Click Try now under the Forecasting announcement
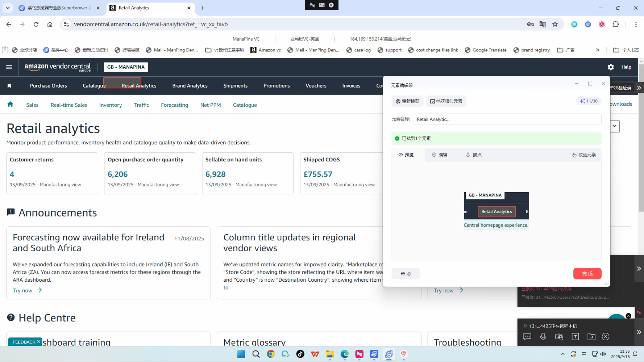This screenshot has height=362, width=644. pos(27,290)
